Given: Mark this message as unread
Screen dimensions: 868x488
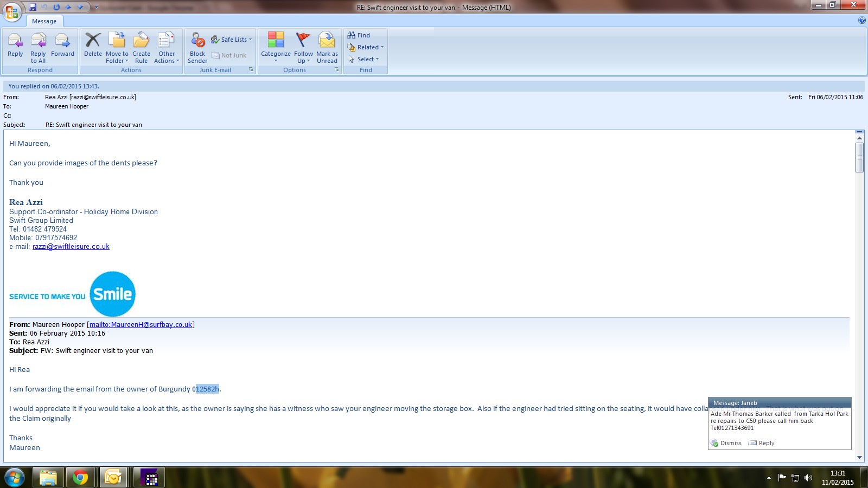Looking at the screenshot, I should point(327,48).
